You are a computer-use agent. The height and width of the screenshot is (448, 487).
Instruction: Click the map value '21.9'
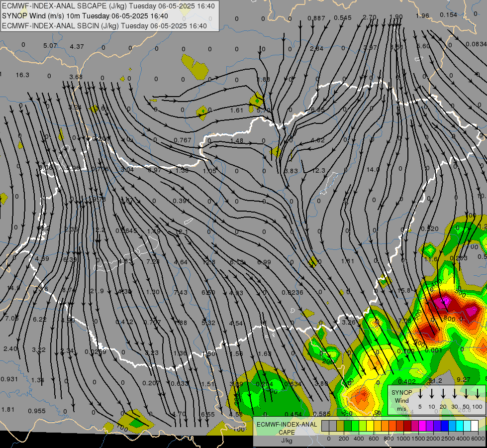point(97,291)
